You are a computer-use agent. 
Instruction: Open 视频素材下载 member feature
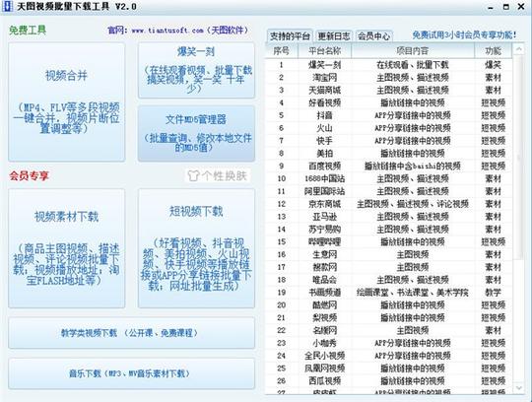click(67, 248)
